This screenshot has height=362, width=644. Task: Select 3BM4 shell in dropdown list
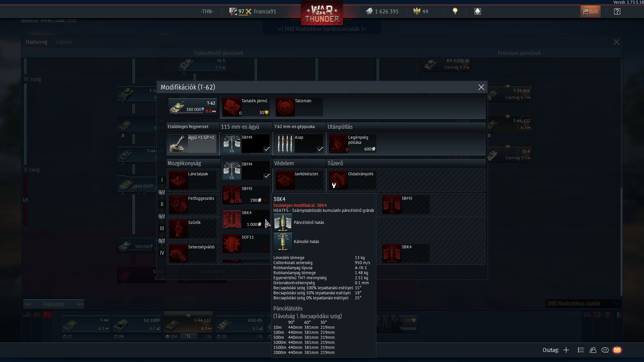pyautogui.click(x=246, y=170)
